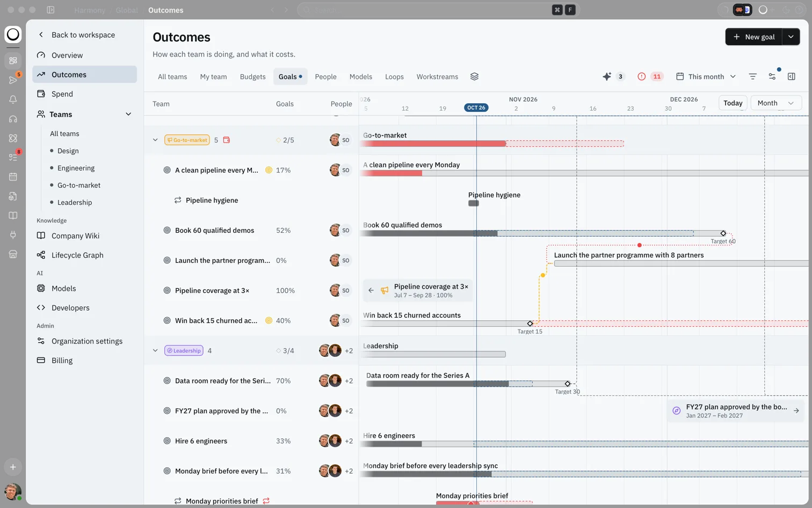The width and height of the screenshot is (812, 508).
Task: Click the Target 15 diamond milestone
Action: [530, 324]
